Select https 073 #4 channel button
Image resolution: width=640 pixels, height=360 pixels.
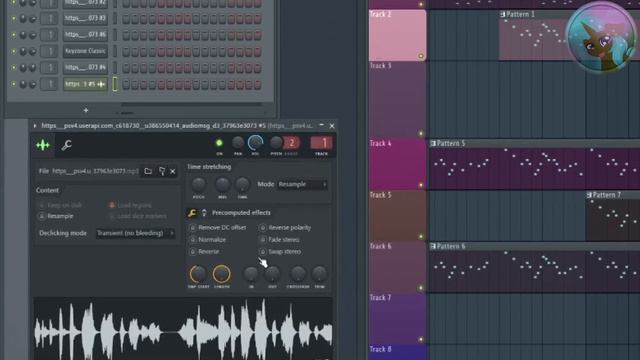85,68
